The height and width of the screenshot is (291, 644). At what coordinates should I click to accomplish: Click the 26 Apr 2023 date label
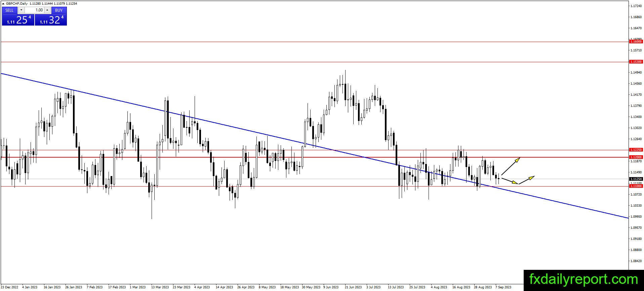pos(246,287)
